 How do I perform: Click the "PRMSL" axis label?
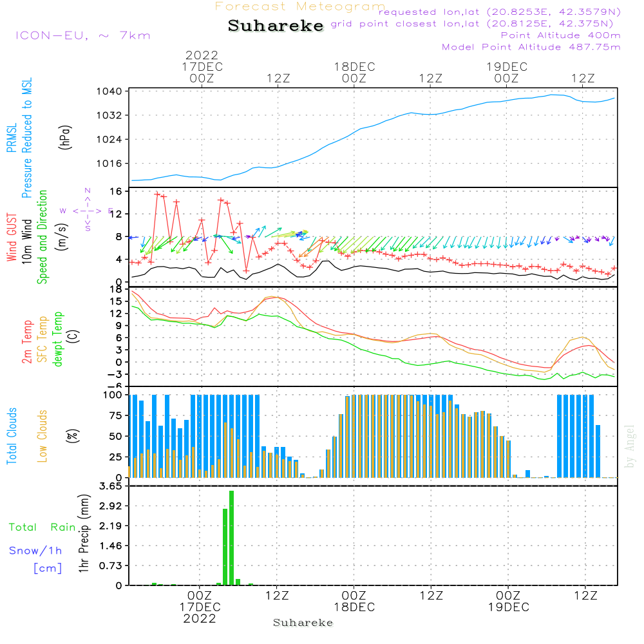[12, 138]
